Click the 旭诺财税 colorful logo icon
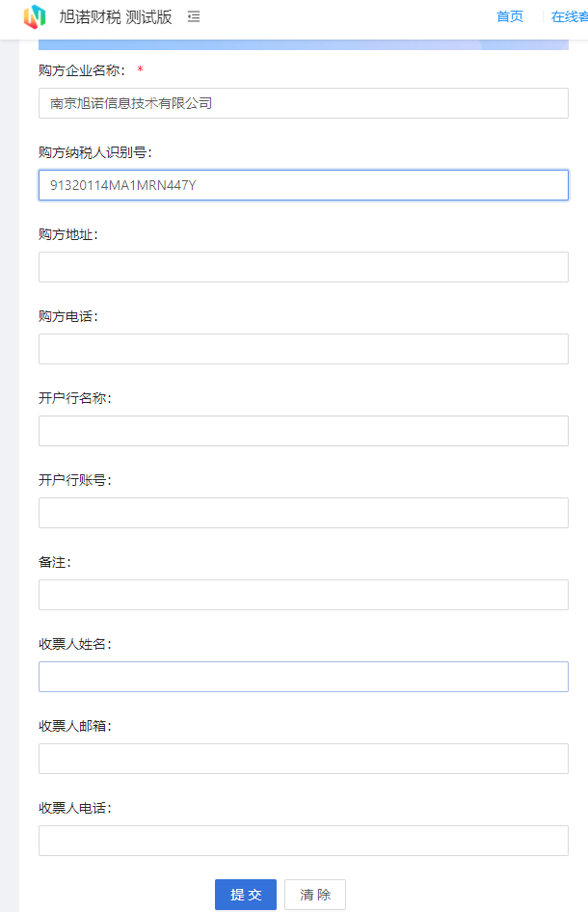 click(x=35, y=16)
